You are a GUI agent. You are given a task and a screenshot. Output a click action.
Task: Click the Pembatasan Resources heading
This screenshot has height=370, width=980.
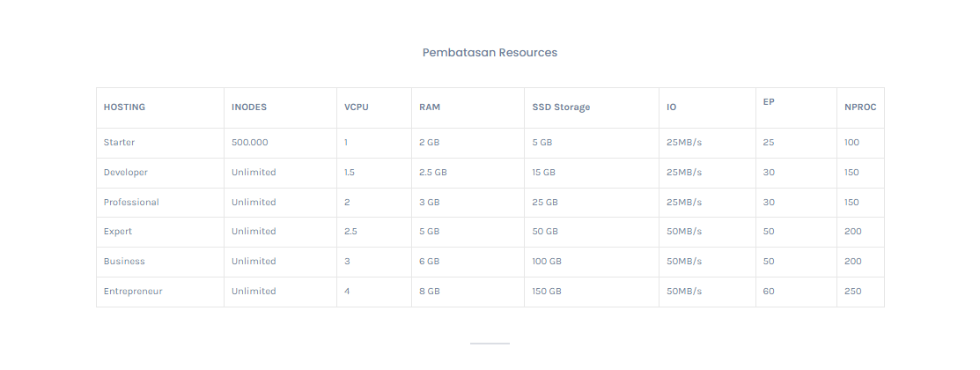point(490,53)
